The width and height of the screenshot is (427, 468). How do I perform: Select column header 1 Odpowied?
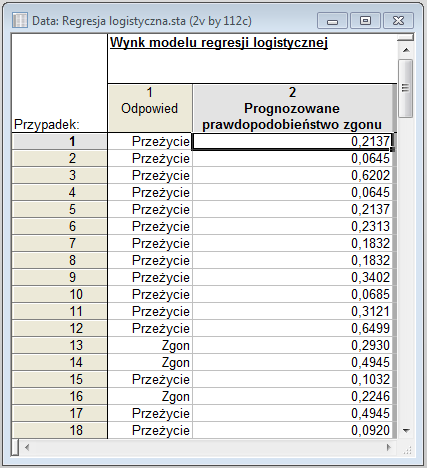[x=150, y=108]
